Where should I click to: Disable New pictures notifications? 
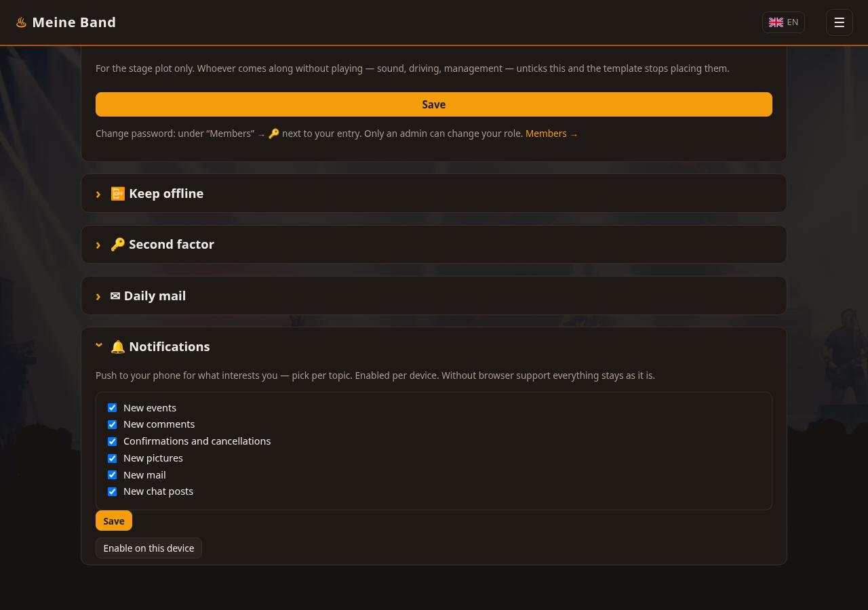pyautogui.click(x=113, y=458)
